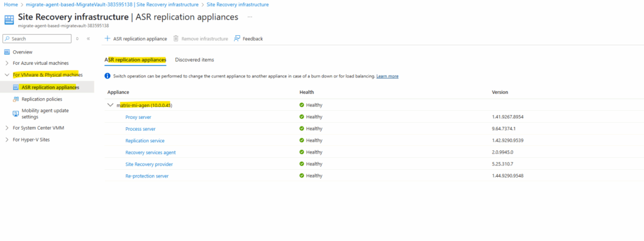Focus the sidebar Search box
Image resolution: width=644 pixels, height=241 pixels.
click(36, 38)
